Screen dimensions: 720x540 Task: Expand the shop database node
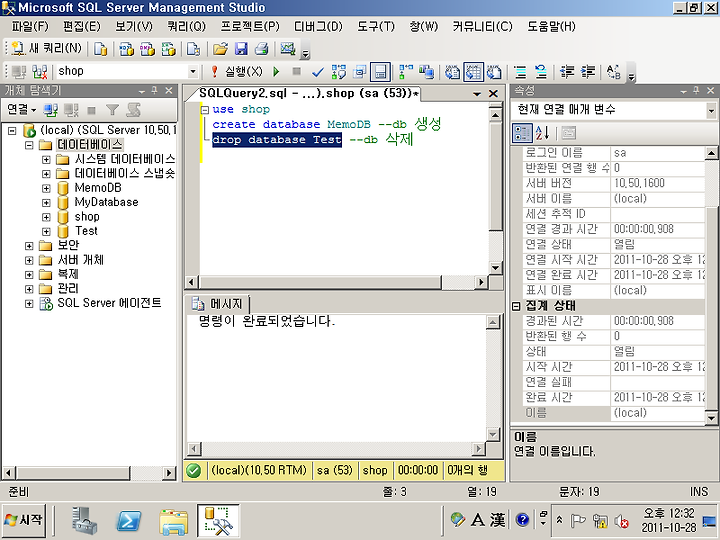46,217
